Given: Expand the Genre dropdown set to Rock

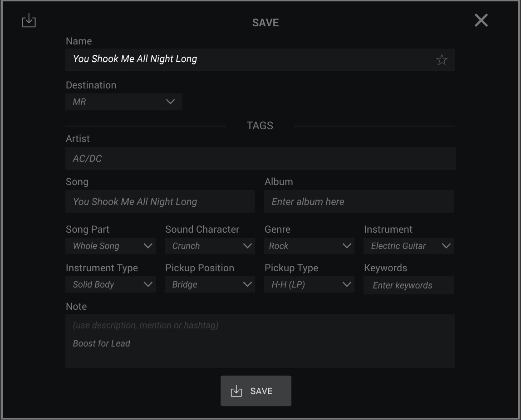Looking at the screenshot, I should [309, 246].
